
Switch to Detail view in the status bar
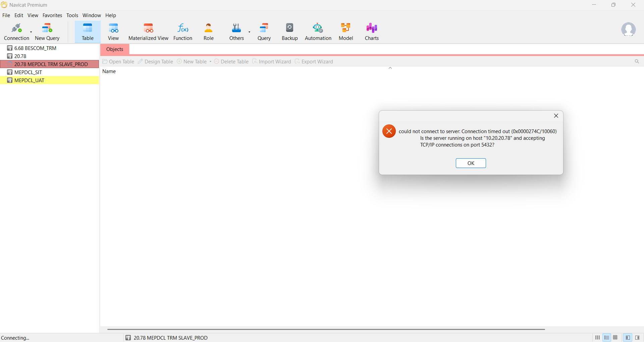point(607,338)
